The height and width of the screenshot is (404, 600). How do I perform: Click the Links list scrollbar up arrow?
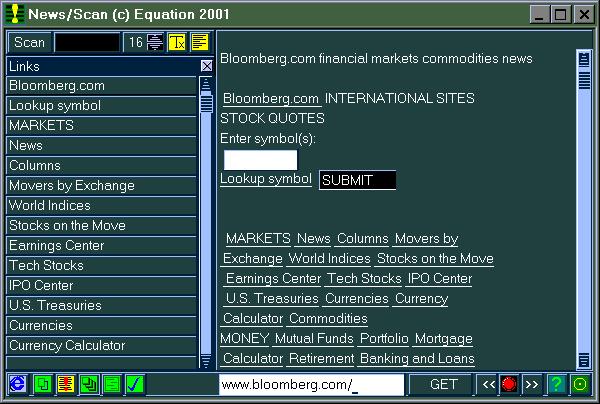point(206,84)
